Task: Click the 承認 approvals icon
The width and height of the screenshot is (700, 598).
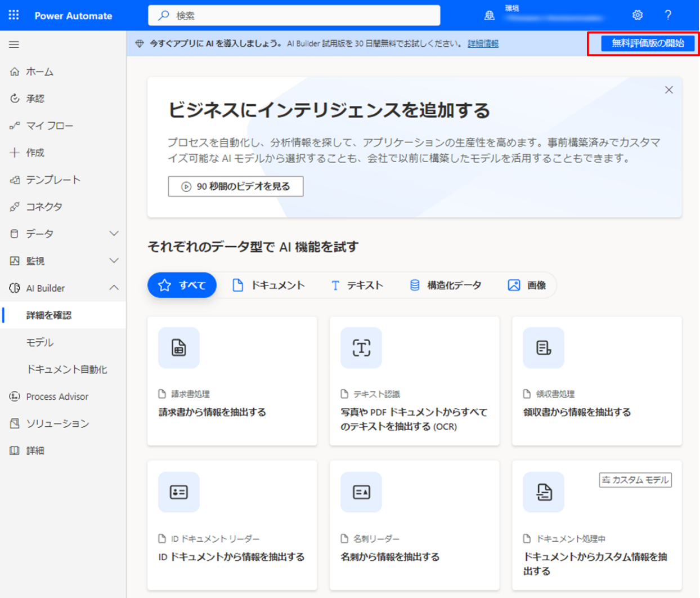Action: (x=15, y=99)
